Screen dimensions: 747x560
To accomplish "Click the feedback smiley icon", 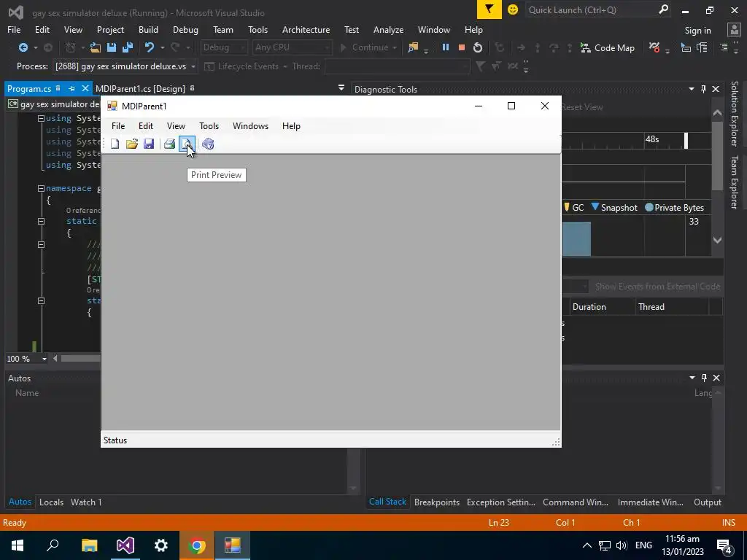I will click(x=513, y=9).
